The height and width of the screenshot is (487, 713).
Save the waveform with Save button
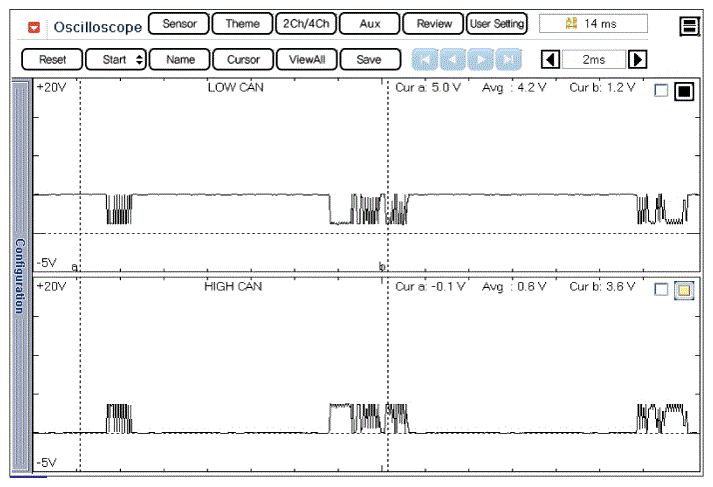(370, 60)
